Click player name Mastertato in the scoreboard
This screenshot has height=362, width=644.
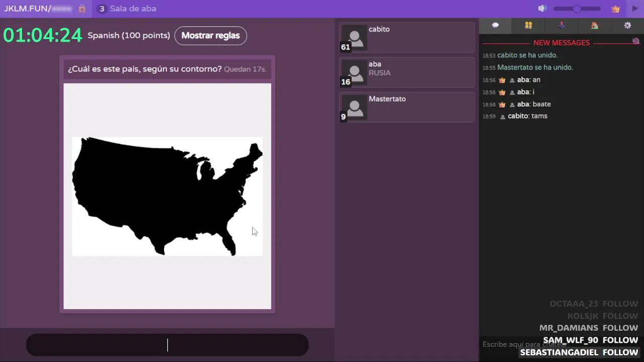tap(387, 99)
